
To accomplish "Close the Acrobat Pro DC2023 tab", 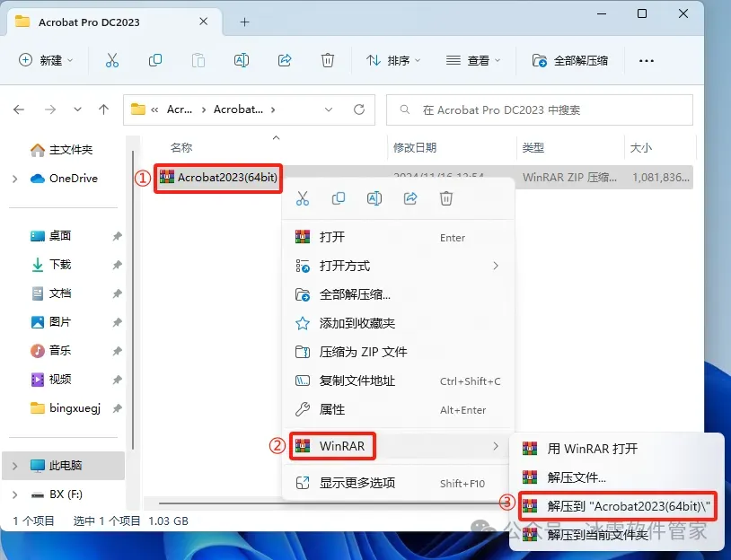I will point(203,22).
